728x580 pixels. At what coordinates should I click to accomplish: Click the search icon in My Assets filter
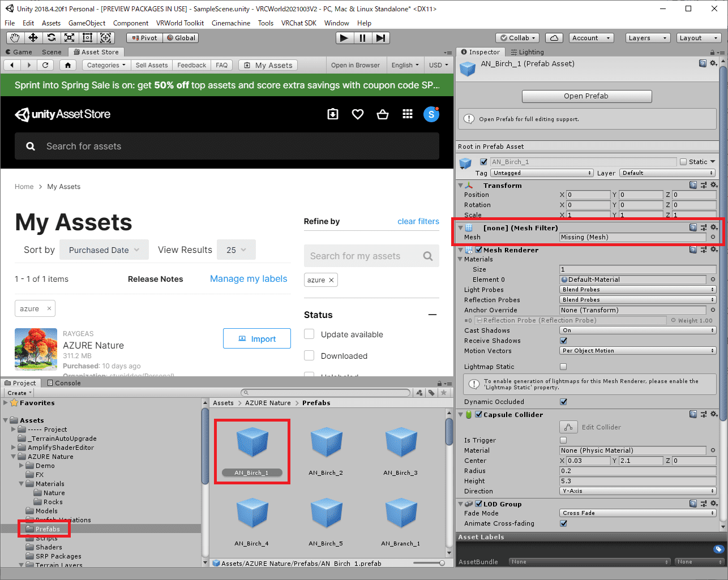tap(428, 256)
